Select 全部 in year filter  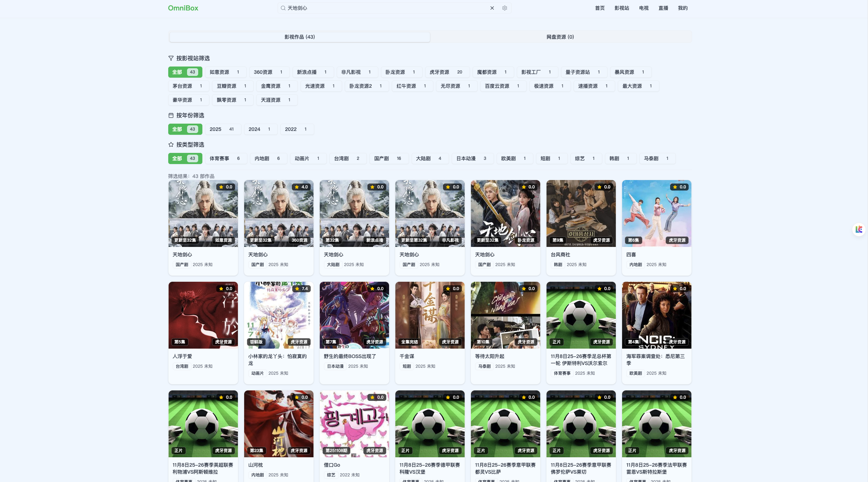click(x=185, y=129)
